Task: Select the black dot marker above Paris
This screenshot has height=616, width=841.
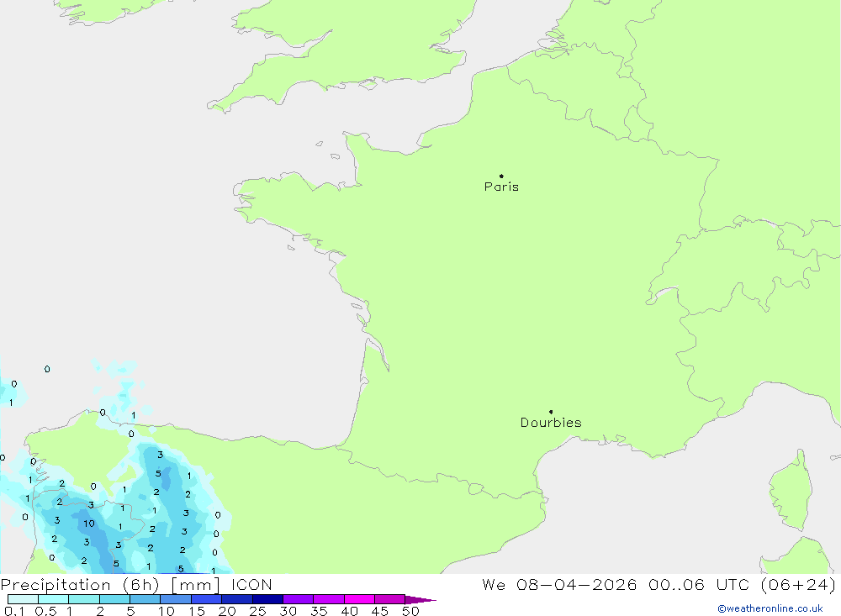Action: [501, 176]
